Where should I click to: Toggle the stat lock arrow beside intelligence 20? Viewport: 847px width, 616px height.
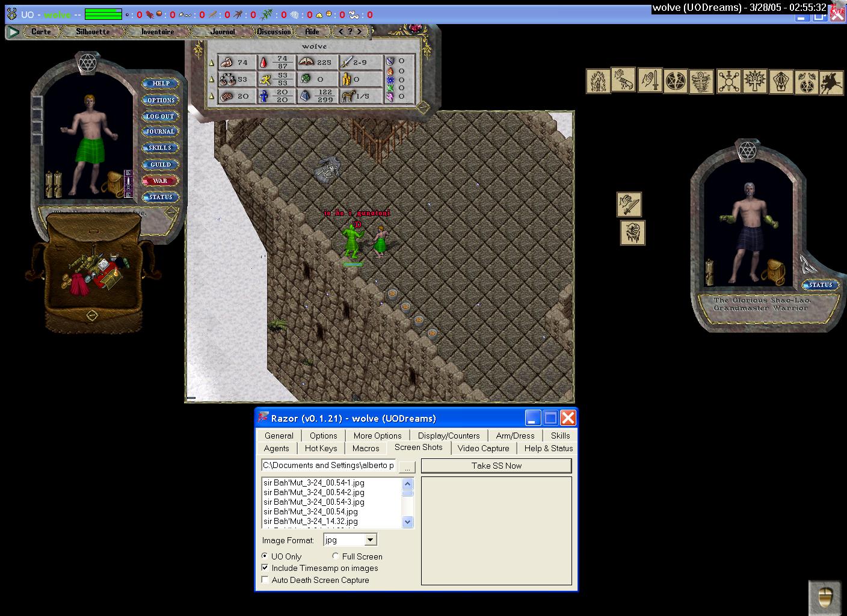pyautogui.click(x=212, y=96)
